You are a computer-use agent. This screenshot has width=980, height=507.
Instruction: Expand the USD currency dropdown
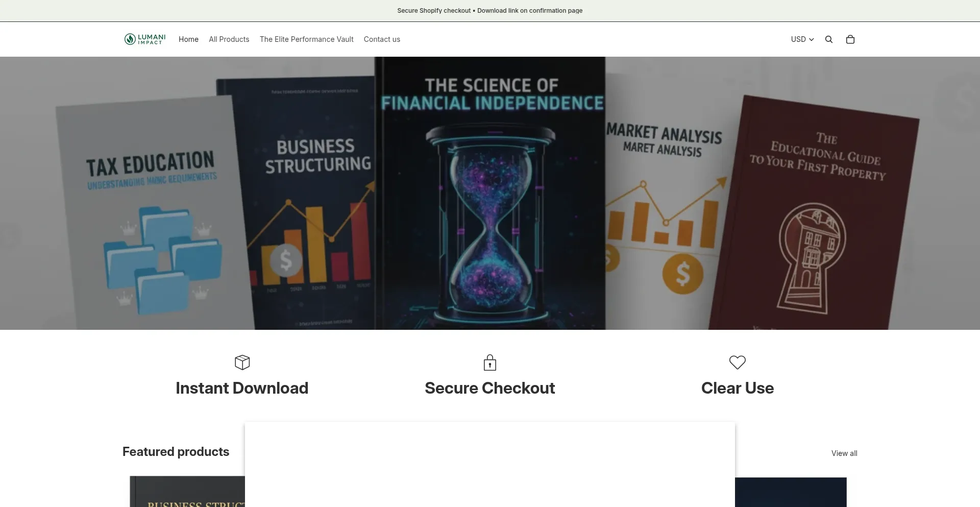coord(802,39)
